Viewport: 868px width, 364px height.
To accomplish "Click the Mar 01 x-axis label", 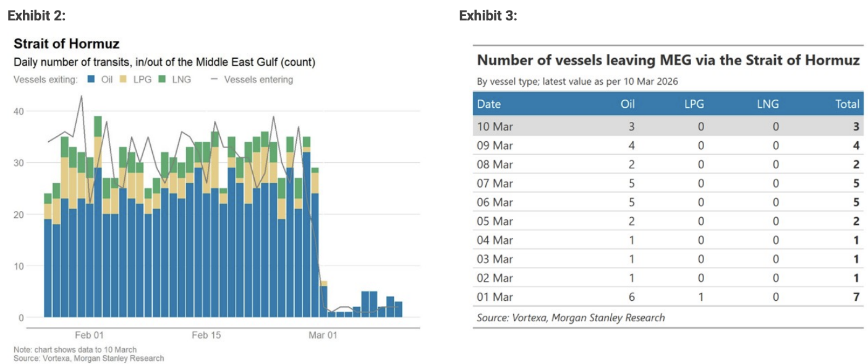I will (x=324, y=336).
